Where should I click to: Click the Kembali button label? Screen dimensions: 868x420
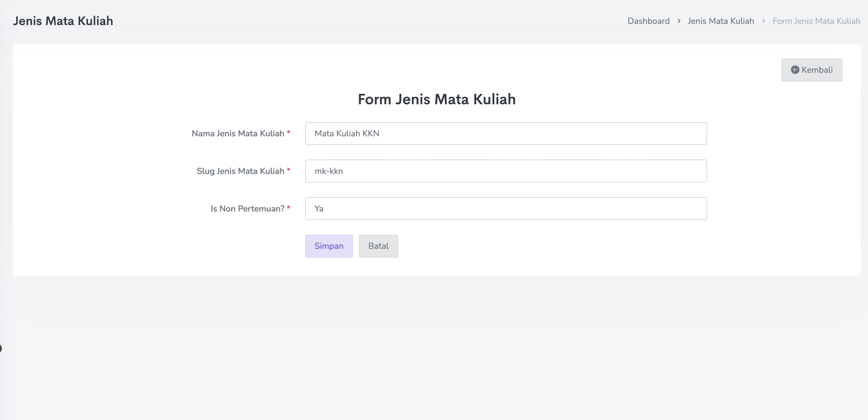(817, 70)
